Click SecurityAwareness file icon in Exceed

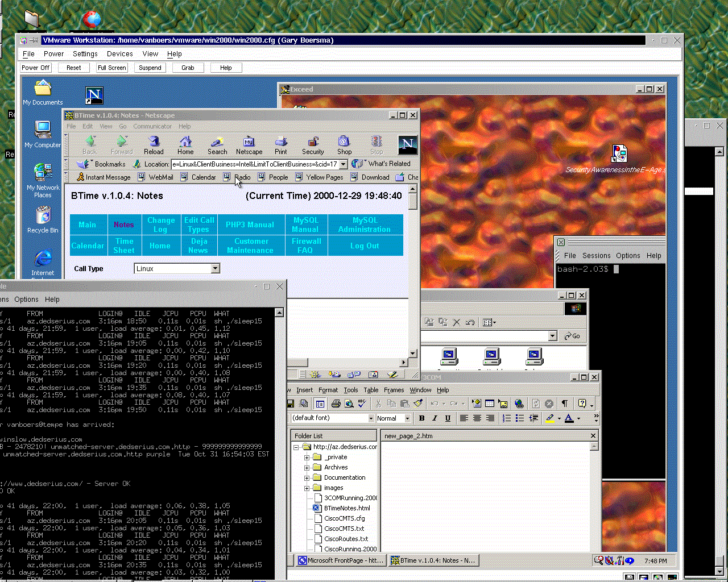pos(619,153)
